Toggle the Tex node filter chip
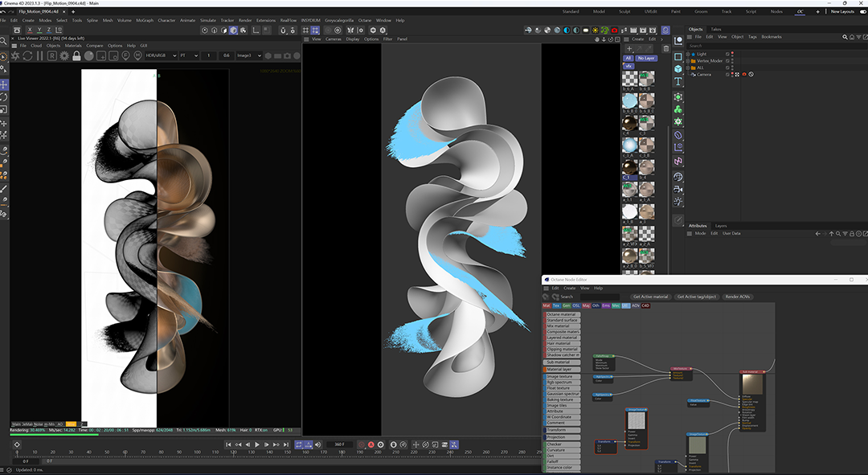Viewport: 868px width, 475px height. coord(556,305)
